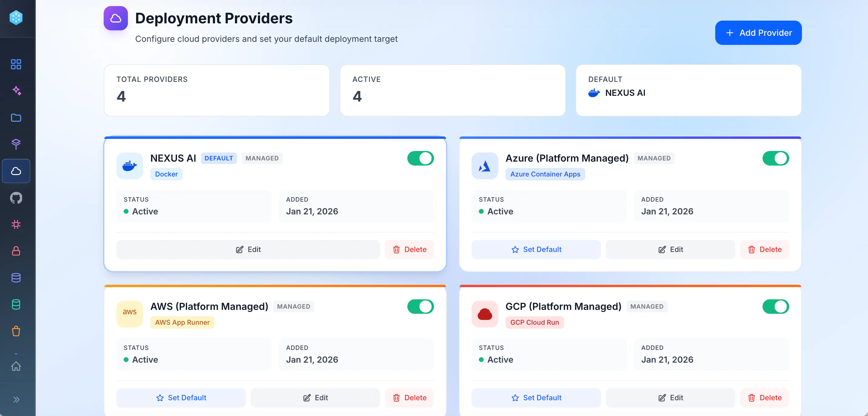Expand the sidebar with double chevron
The height and width of the screenshot is (416, 868).
click(16, 400)
